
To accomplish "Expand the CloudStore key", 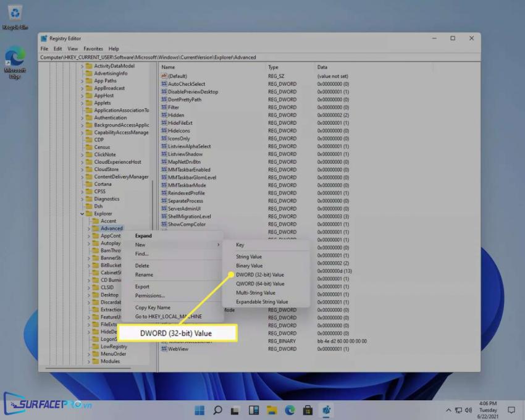I will [82, 169].
